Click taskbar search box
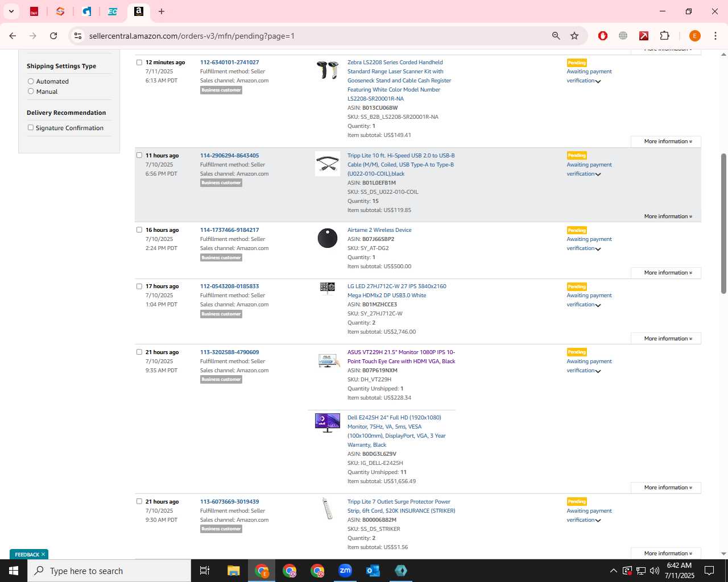The image size is (728, 582). (x=109, y=571)
